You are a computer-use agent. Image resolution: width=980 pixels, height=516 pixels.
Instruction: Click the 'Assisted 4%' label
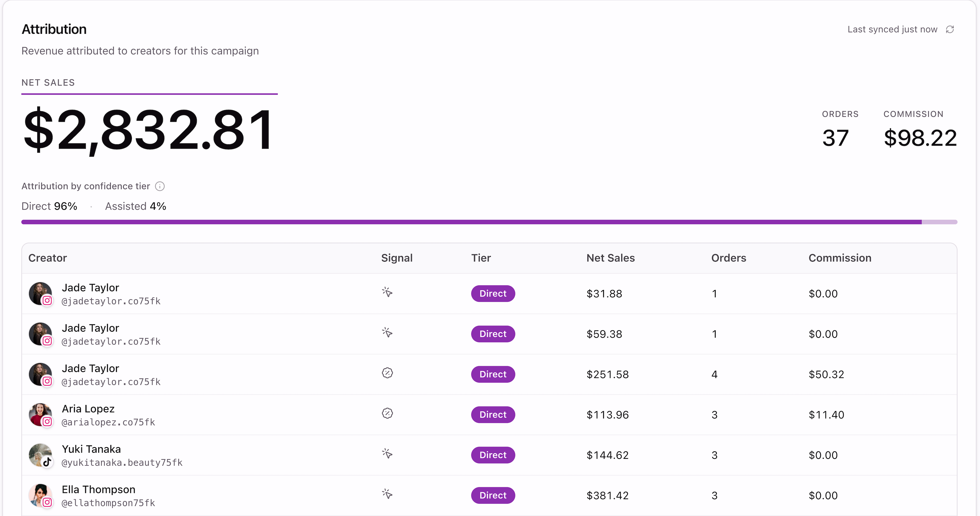coord(136,206)
